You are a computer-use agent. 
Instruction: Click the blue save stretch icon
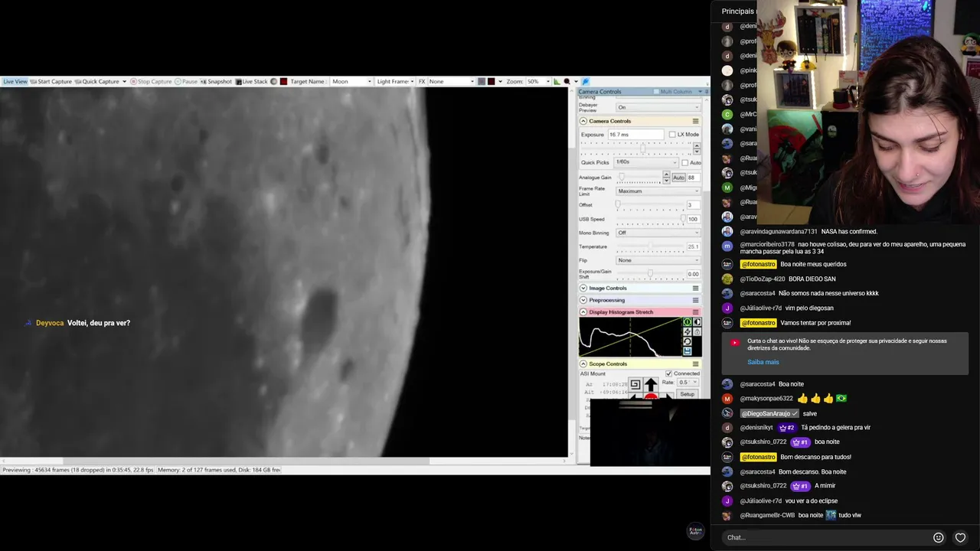pyautogui.click(x=687, y=351)
